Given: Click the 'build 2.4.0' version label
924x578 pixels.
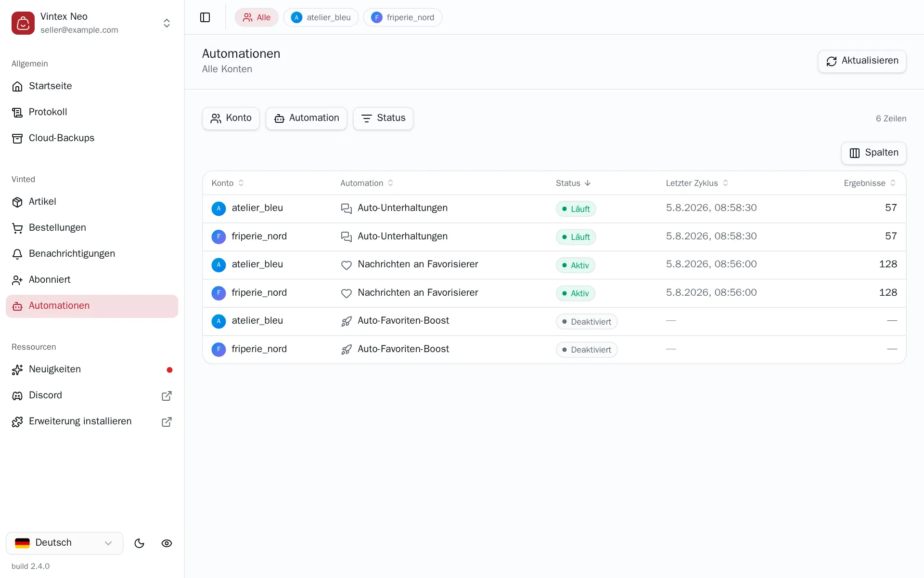Looking at the screenshot, I should click(30, 566).
